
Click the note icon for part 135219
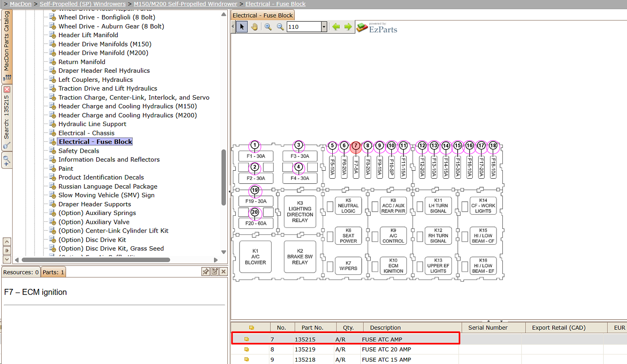click(247, 349)
